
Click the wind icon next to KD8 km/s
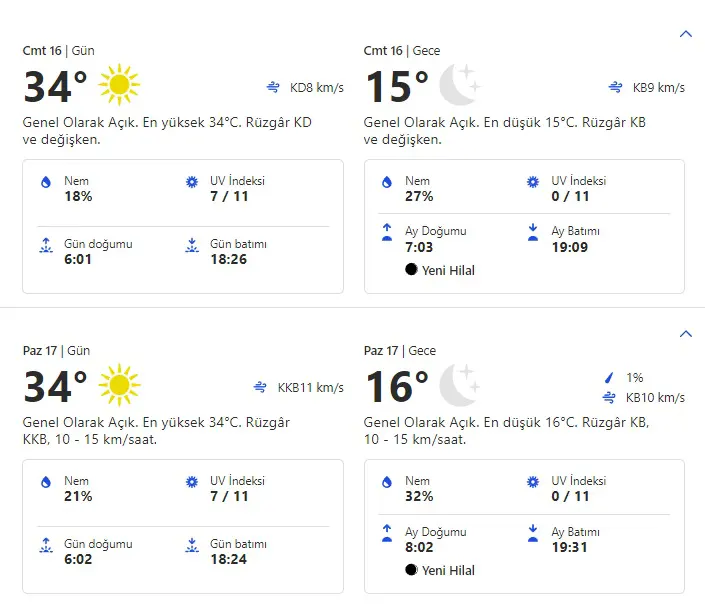tap(274, 88)
